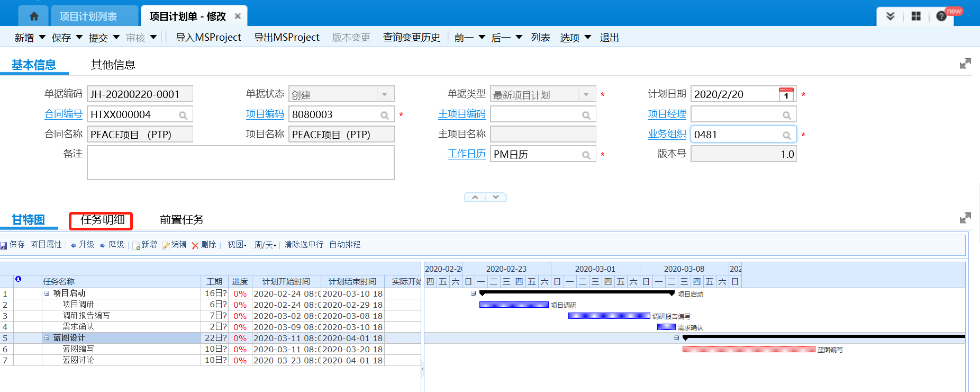Close the 项目计划单 - 修改 tab
The height and width of the screenshot is (392, 980).
point(238,16)
